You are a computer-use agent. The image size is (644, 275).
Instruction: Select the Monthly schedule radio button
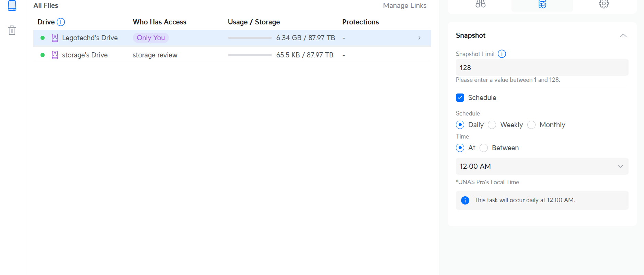tap(531, 125)
